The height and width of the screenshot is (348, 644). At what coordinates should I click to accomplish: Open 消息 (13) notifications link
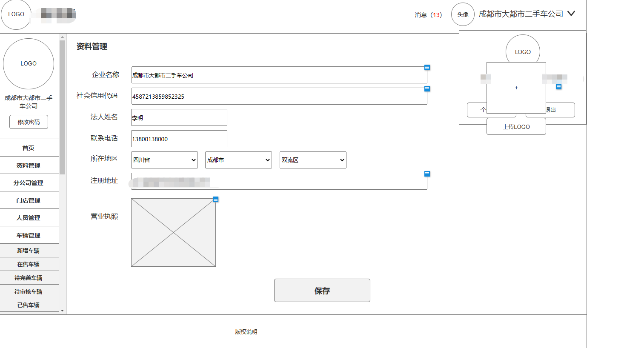[428, 15]
